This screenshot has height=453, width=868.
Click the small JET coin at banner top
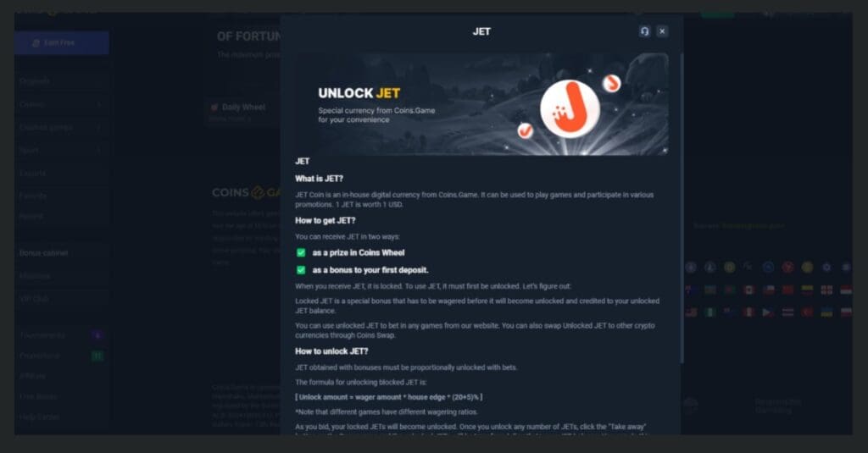pos(612,84)
